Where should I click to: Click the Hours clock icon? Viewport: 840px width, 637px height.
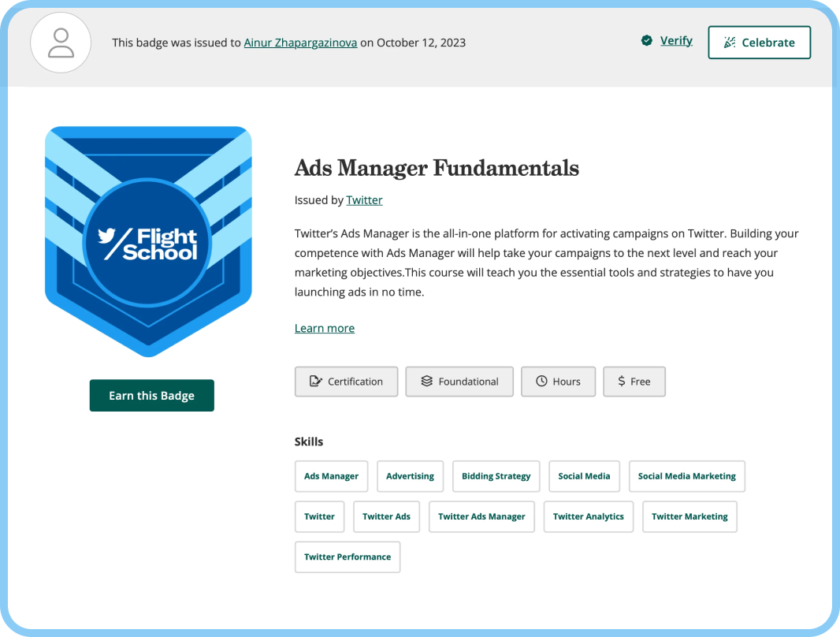[x=541, y=381]
